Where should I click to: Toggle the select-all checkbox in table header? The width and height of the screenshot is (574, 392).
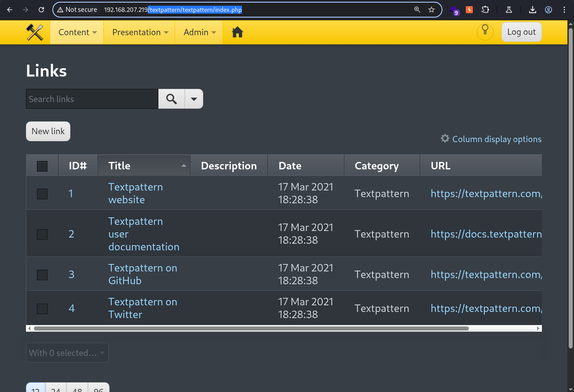click(42, 166)
